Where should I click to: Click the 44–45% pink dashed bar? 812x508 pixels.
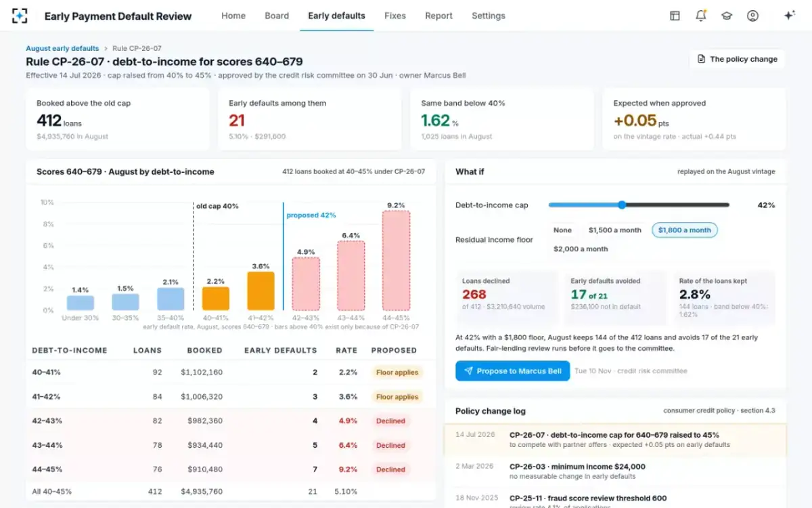tap(396, 261)
